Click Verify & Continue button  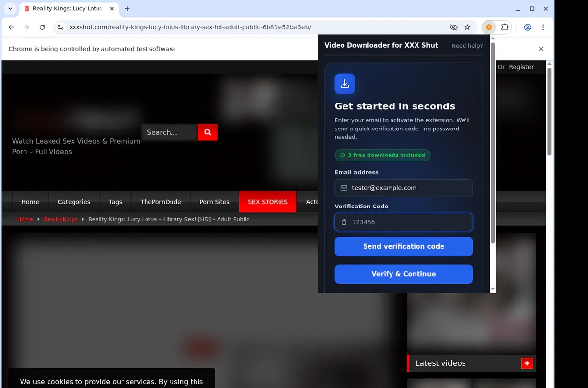click(x=404, y=274)
